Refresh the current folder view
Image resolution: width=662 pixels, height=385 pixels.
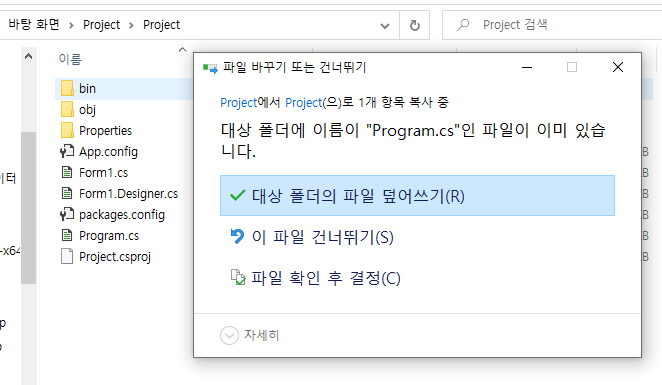click(x=415, y=25)
